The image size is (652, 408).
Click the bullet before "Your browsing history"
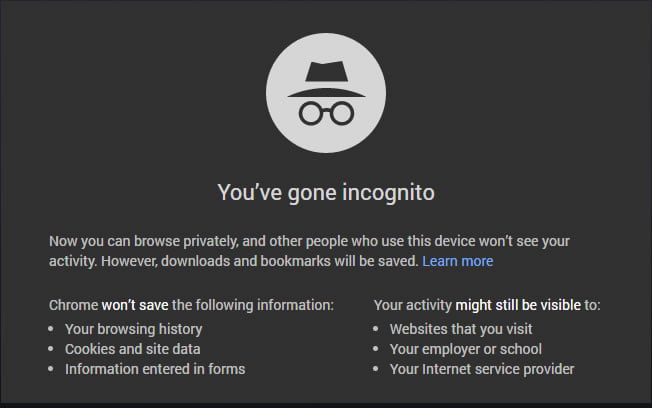click(x=51, y=329)
